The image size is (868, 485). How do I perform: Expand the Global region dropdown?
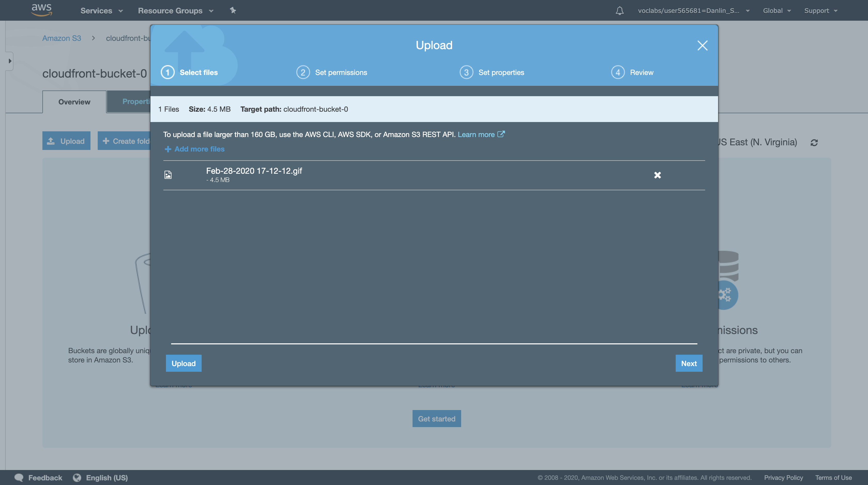[776, 11]
